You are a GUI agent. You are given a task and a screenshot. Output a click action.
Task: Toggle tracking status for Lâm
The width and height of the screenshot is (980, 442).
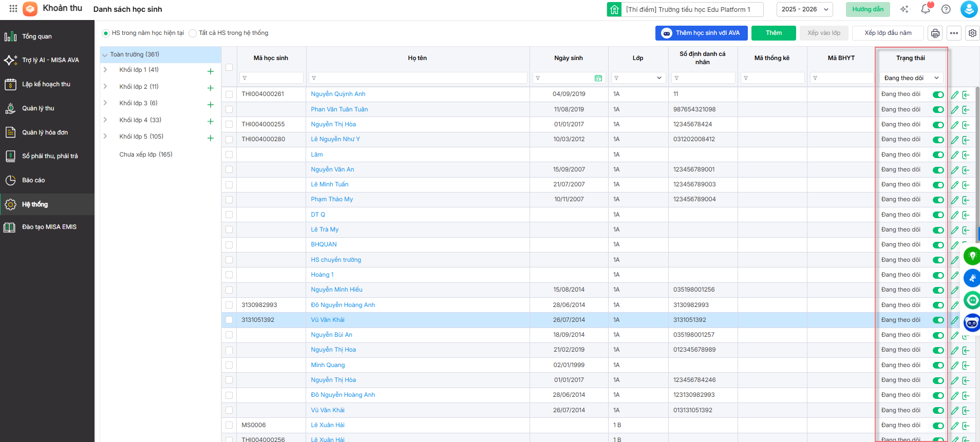pos(938,155)
